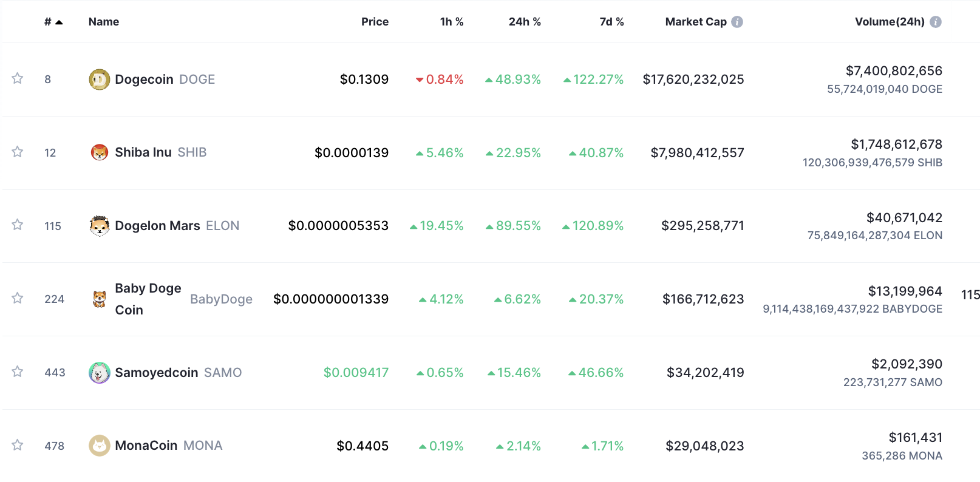
Task: Star Baby Doge Coin for watchlist
Action: [x=18, y=298]
